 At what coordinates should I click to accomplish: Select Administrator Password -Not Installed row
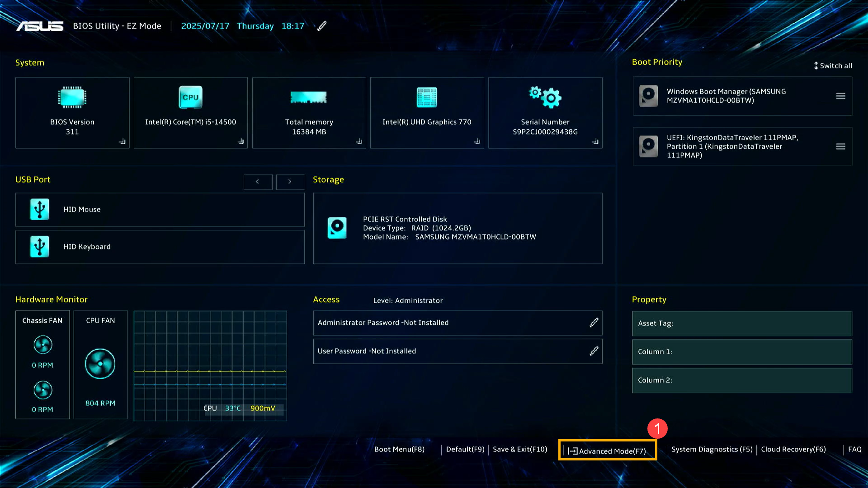(458, 323)
